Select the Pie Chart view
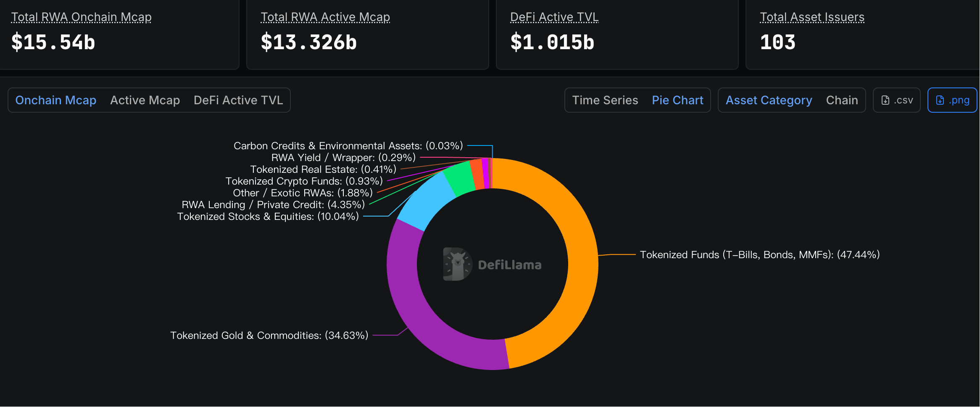This screenshot has height=407, width=980. [677, 100]
